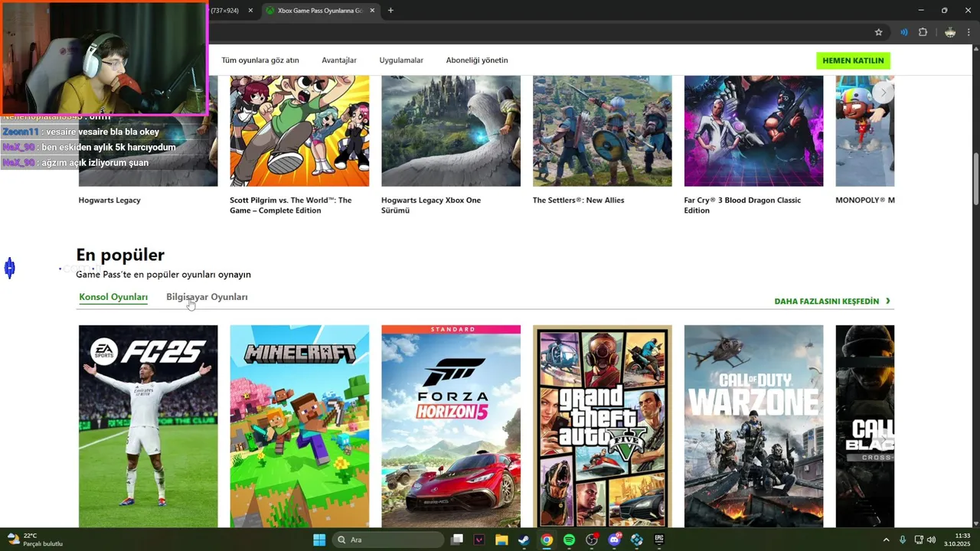Select the Konsol Oyunları tab
980x551 pixels.
click(x=113, y=297)
